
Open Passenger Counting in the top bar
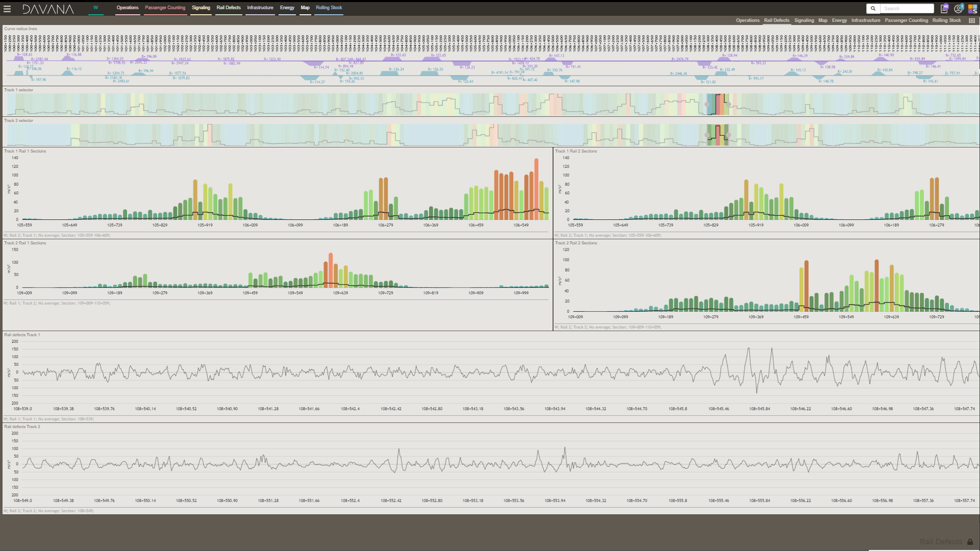[x=165, y=8]
